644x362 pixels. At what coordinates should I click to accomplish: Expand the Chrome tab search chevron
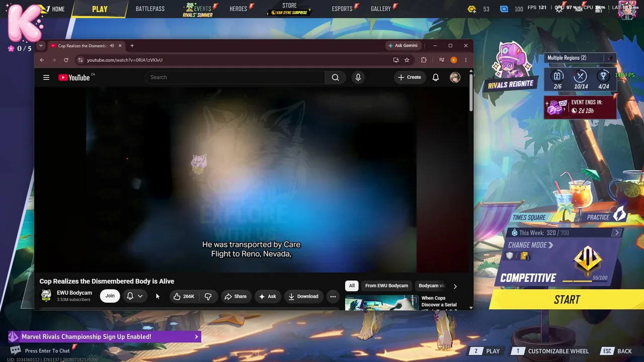tap(41, 46)
